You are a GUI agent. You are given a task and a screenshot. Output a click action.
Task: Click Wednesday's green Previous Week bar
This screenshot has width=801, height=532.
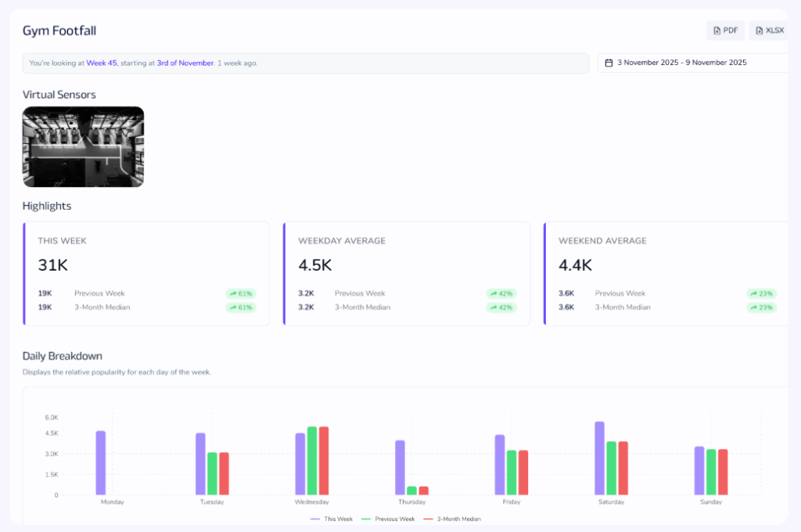point(312,461)
